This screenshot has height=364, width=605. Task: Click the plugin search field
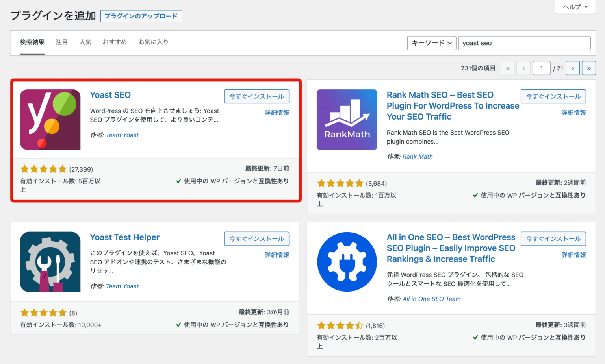[524, 43]
